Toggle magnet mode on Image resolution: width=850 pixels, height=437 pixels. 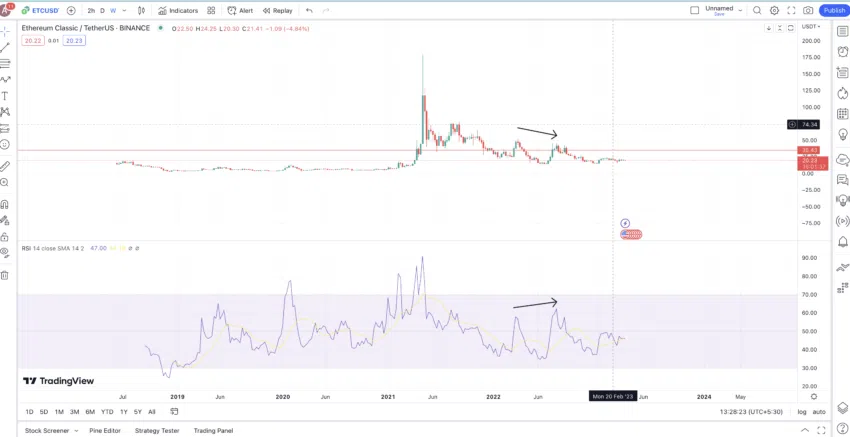pyautogui.click(x=5, y=204)
